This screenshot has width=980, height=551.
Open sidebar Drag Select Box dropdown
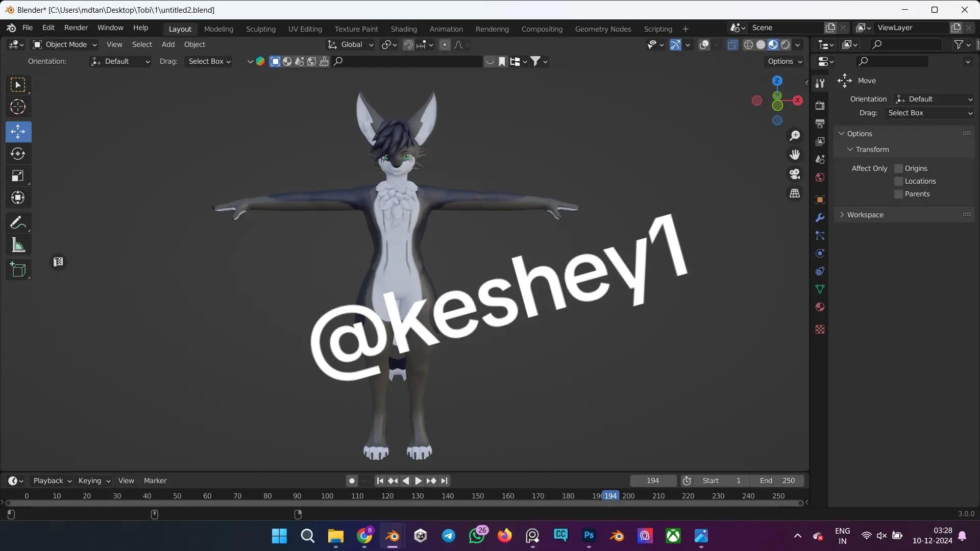pos(929,113)
